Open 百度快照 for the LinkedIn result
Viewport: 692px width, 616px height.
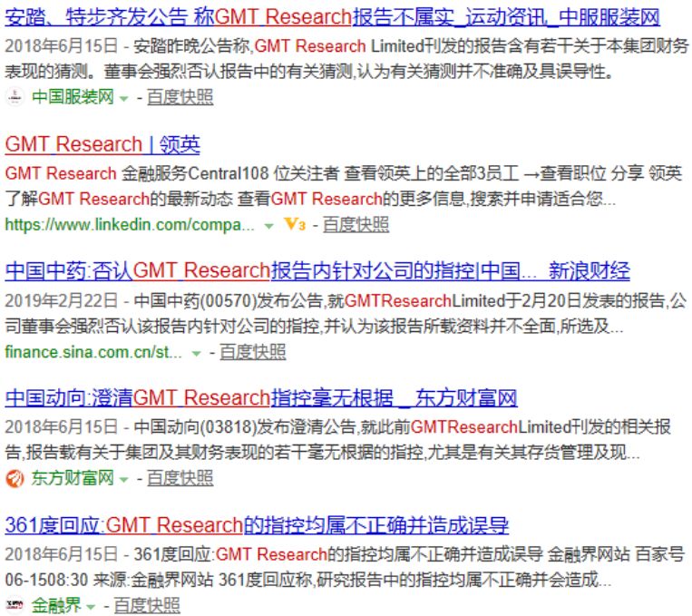(x=356, y=224)
